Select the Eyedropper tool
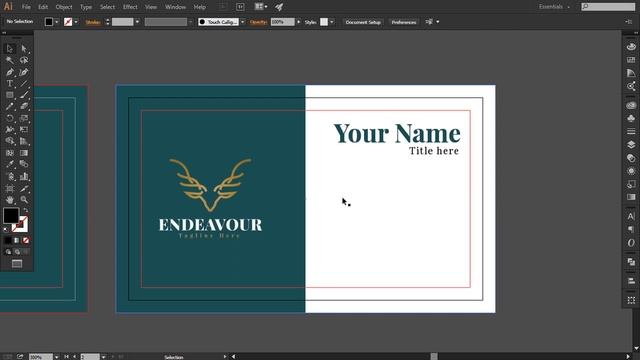Viewport: 640px width, 360px height. pos(10,164)
